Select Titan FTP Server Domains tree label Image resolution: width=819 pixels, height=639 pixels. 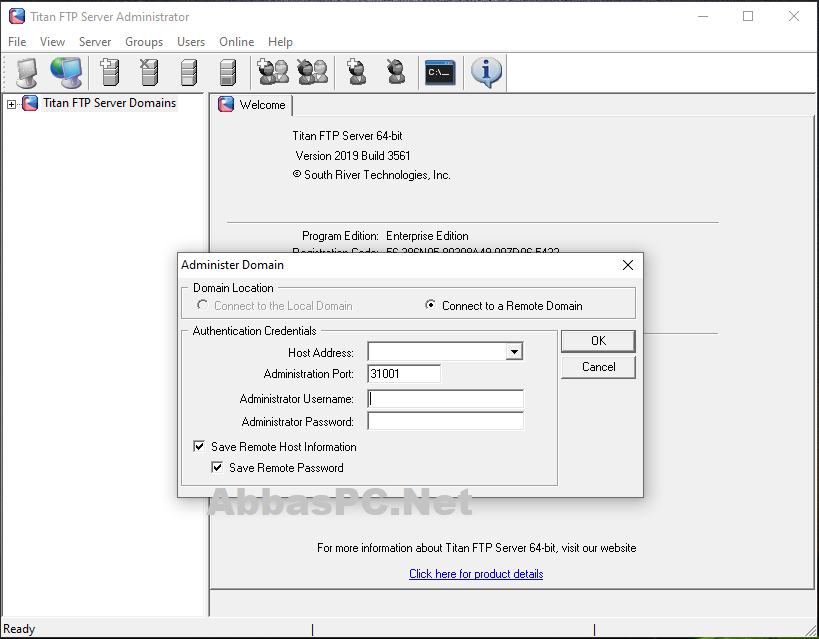point(109,103)
